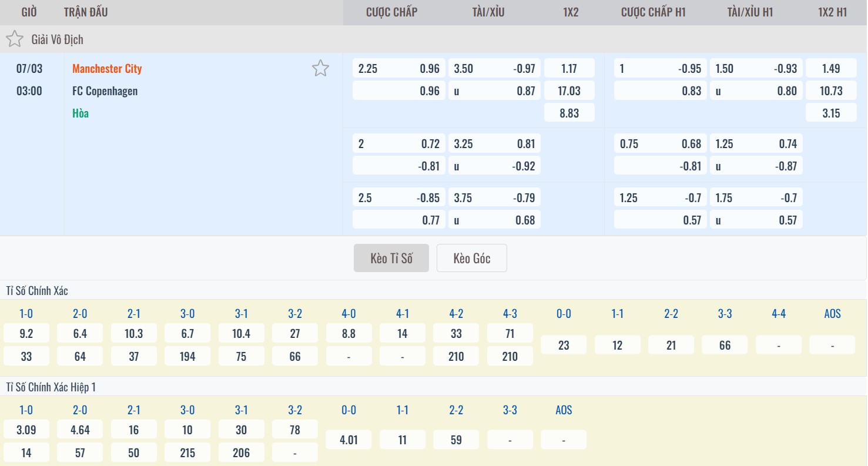
Task: Pick over 3.50 goals at -0.97
Action: 494,69
